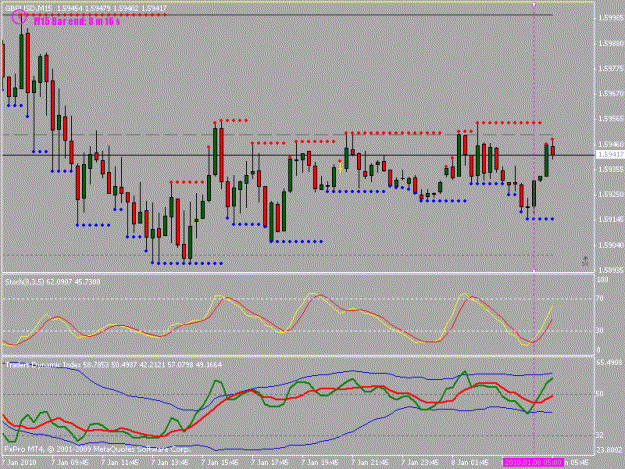625x469 pixels.
Task: Click the current price tag 1.59417
Action: 610,154
